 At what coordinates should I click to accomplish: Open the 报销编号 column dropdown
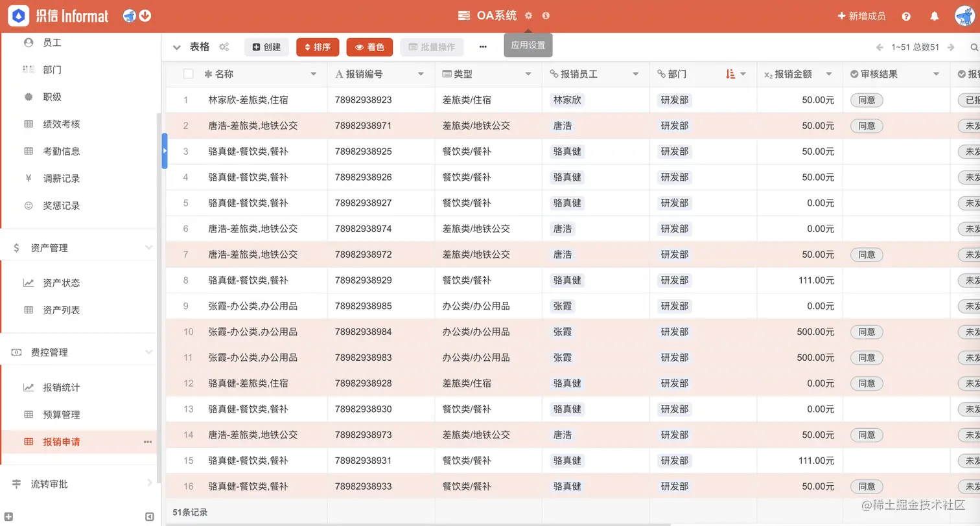pyautogui.click(x=421, y=74)
